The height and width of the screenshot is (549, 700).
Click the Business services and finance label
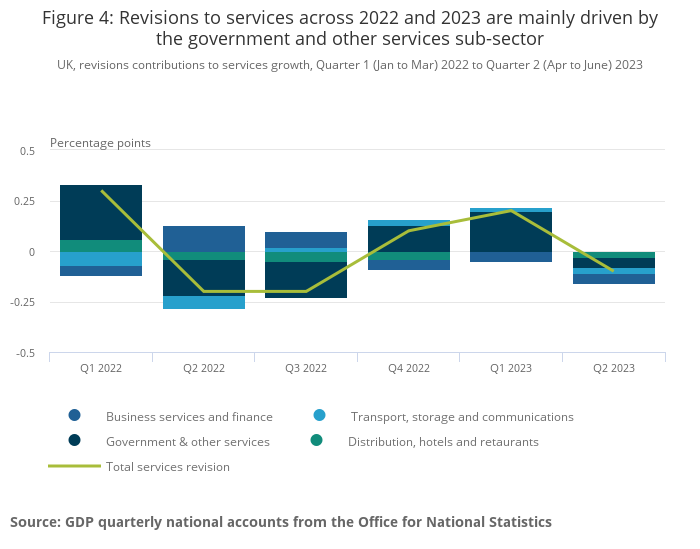pyautogui.click(x=189, y=417)
